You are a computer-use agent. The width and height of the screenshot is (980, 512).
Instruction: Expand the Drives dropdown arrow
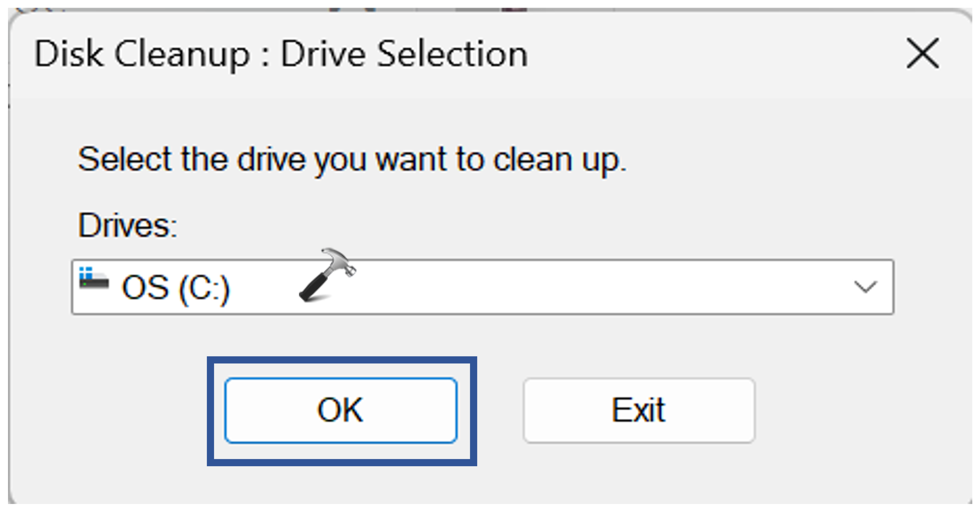coord(865,287)
